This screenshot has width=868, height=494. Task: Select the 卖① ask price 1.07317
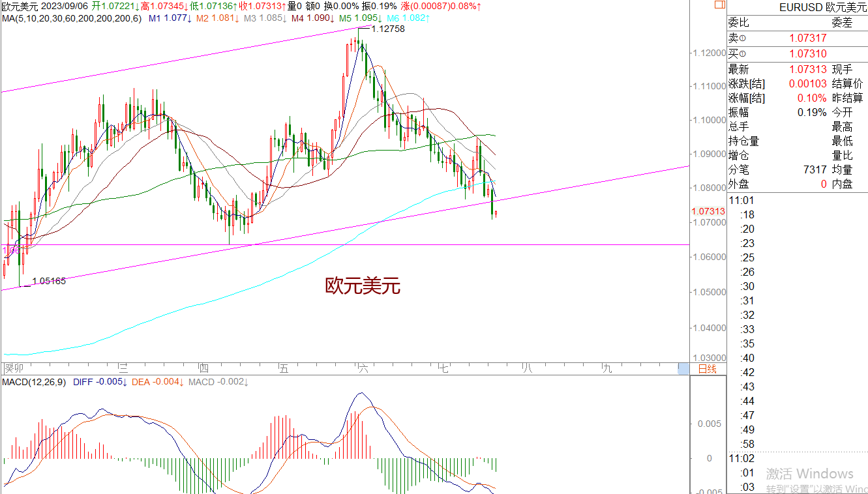(808, 38)
